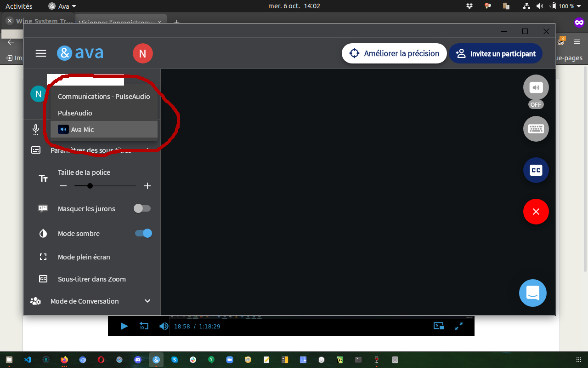This screenshot has width=588, height=368.
Task: End session with red X button
Action: tap(536, 212)
